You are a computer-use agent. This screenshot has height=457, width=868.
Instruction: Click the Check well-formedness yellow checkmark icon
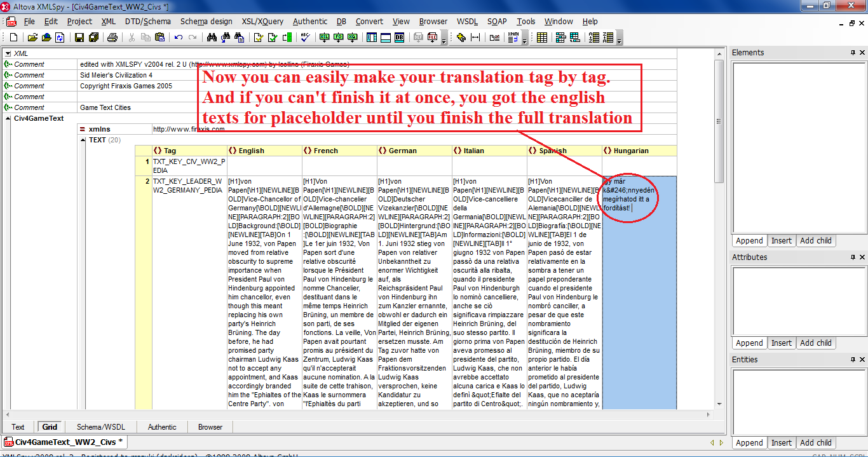pyautogui.click(x=259, y=38)
